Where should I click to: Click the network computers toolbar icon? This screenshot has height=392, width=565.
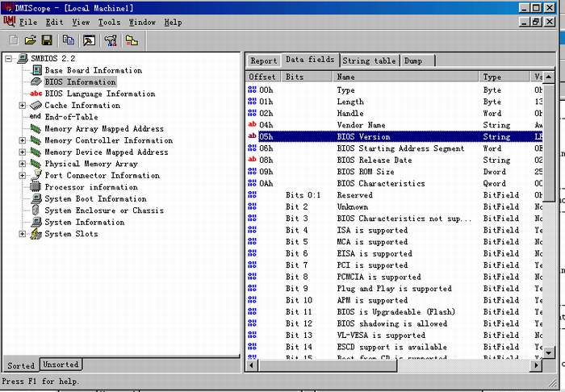coord(111,40)
